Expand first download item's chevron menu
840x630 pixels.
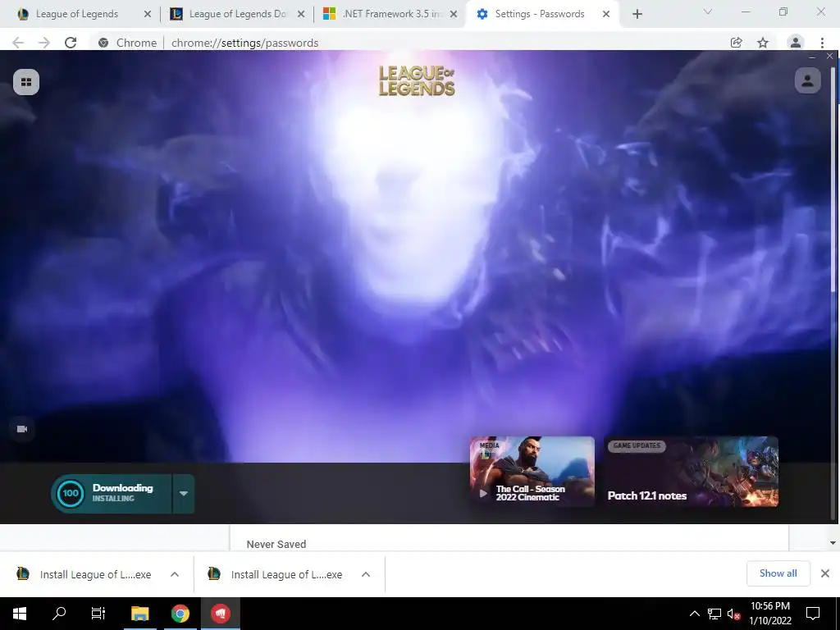click(x=174, y=574)
